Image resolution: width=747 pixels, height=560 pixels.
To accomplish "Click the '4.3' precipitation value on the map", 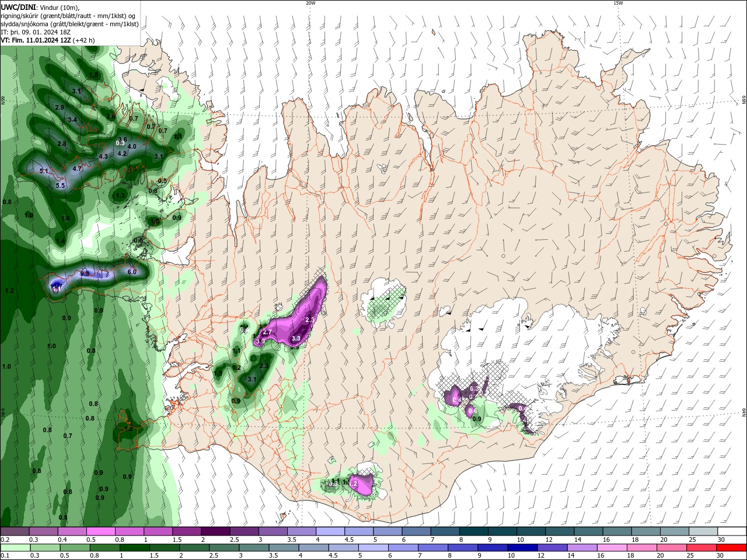I will (x=103, y=156).
